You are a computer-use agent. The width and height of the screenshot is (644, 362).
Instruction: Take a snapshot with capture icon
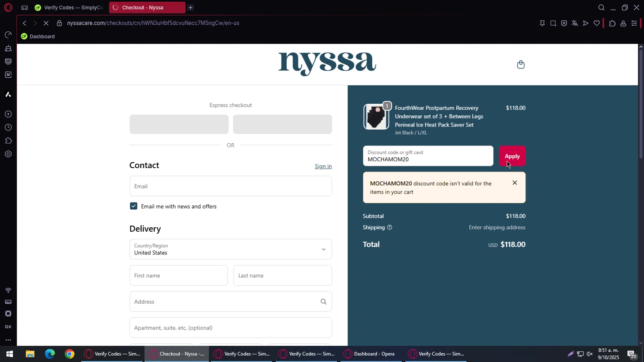553,23
